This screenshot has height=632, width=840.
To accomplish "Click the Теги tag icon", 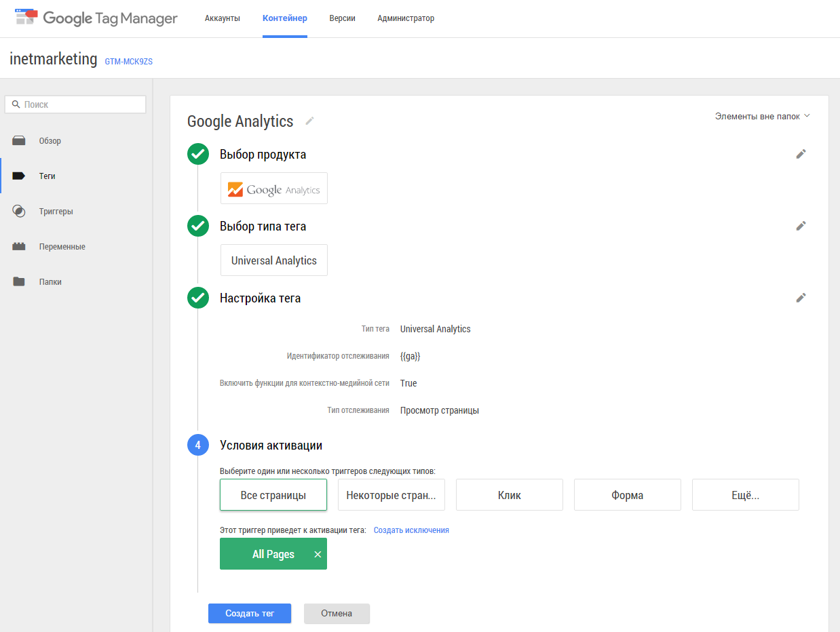I will tap(19, 176).
